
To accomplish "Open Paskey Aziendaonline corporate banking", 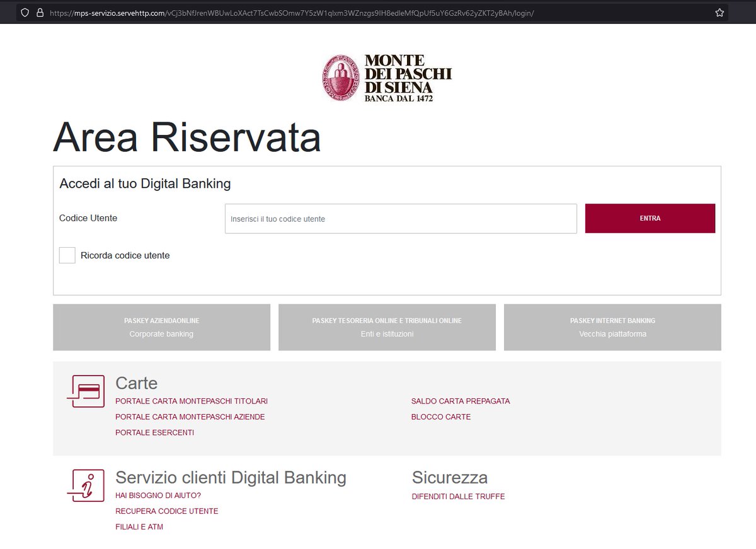I will (162, 327).
